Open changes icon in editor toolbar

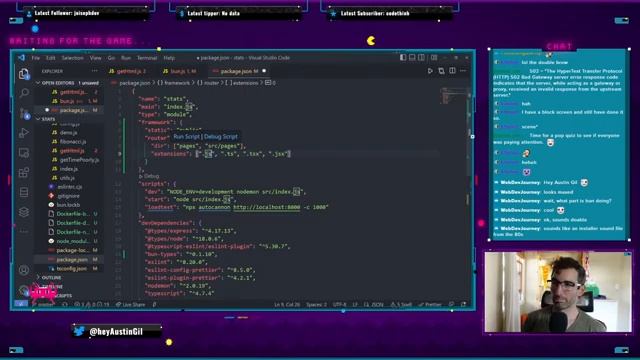coord(441,71)
